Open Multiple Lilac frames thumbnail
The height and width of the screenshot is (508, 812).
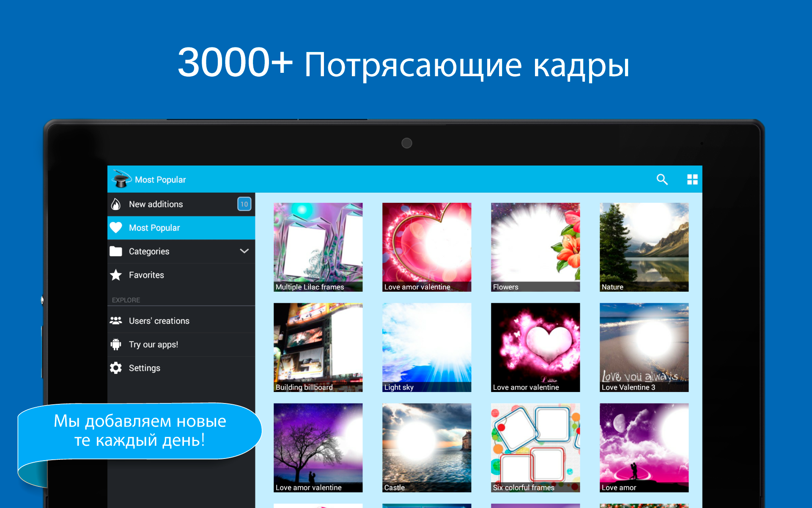tap(318, 247)
